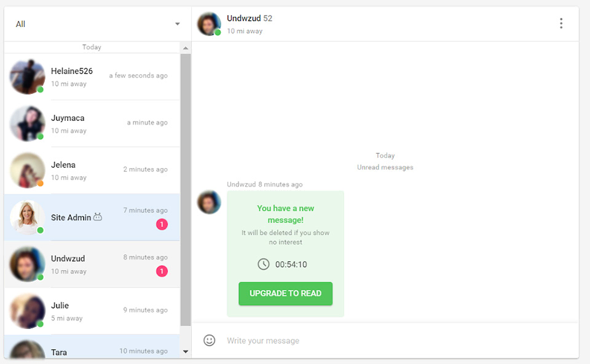This screenshot has width=590, height=364.
Task: Click the unread badge on Undwzud chat
Action: (162, 271)
